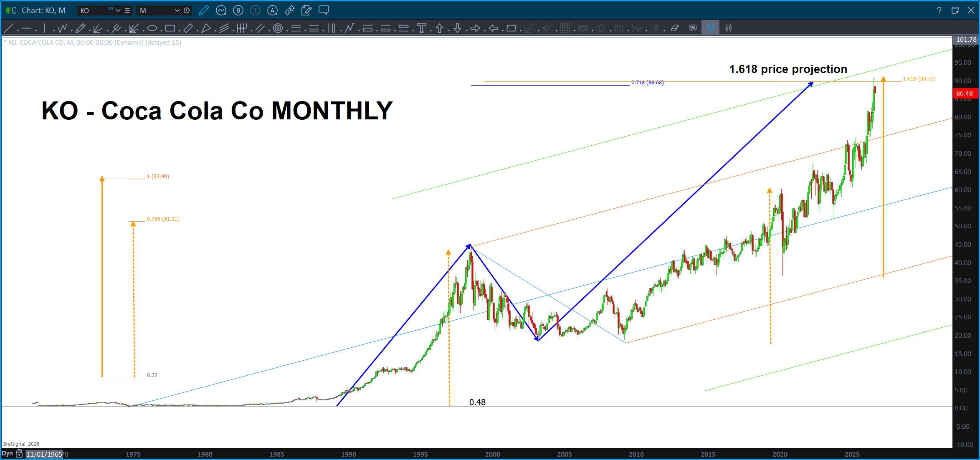The width and height of the screenshot is (980, 460).
Task: Toggle the magnet snap mode
Action: coord(710,28)
